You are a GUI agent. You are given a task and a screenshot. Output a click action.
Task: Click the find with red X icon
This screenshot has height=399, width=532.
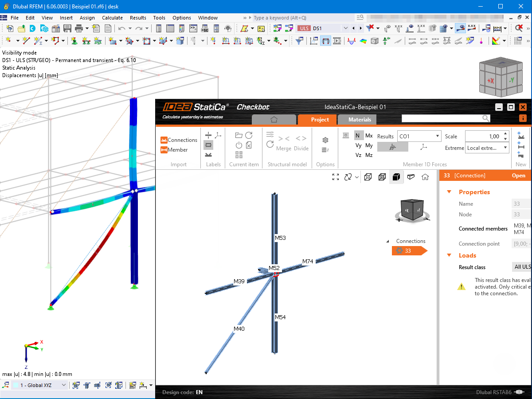coord(519,28)
